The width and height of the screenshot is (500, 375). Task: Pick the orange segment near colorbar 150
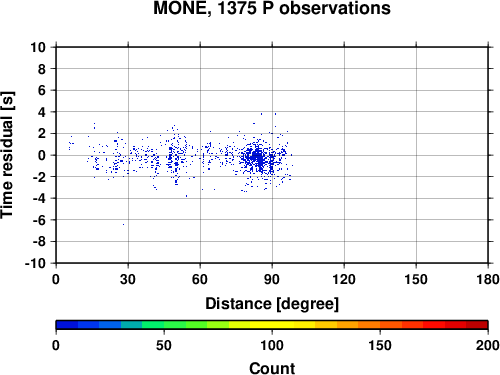(x=380, y=325)
